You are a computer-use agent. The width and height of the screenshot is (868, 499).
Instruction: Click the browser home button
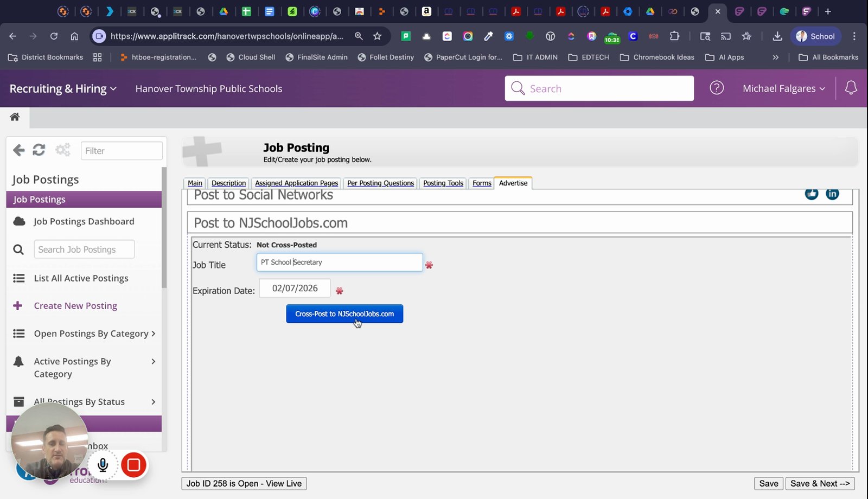[74, 36]
